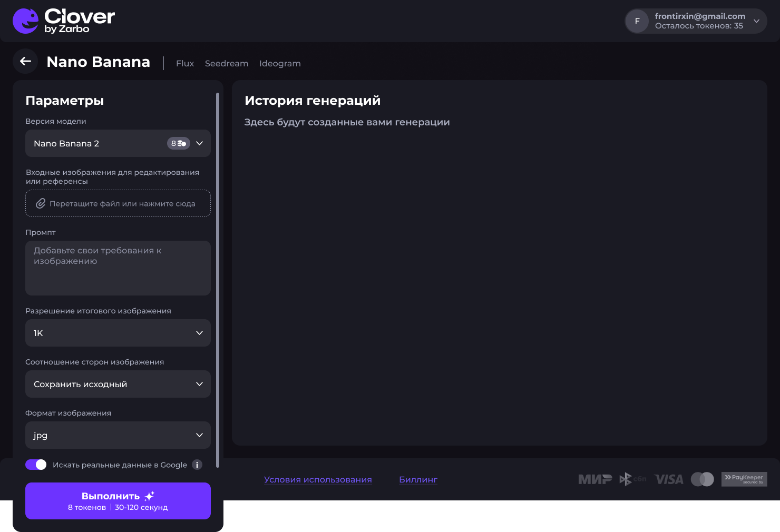
Task: Click the Mastercard payment logo
Action: [x=703, y=479]
